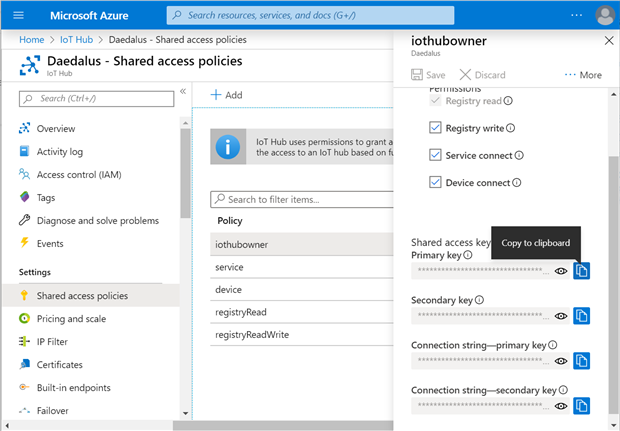Click the info icon beside Registry read
Screen dimensions: 620x431
pyautogui.click(x=508, y=101)
